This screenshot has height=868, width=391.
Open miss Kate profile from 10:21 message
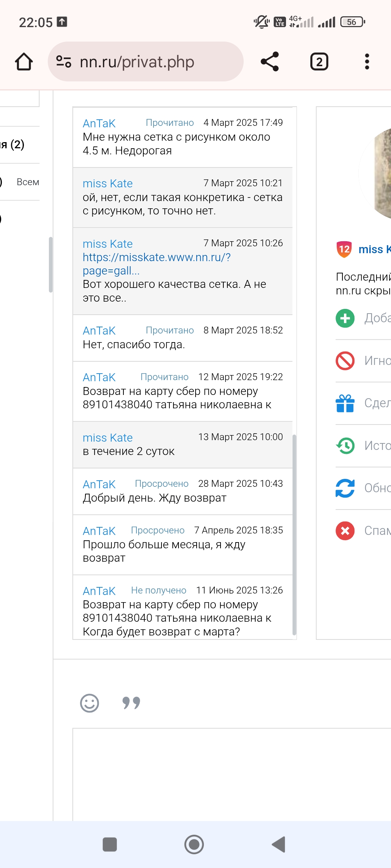point(108,184)
